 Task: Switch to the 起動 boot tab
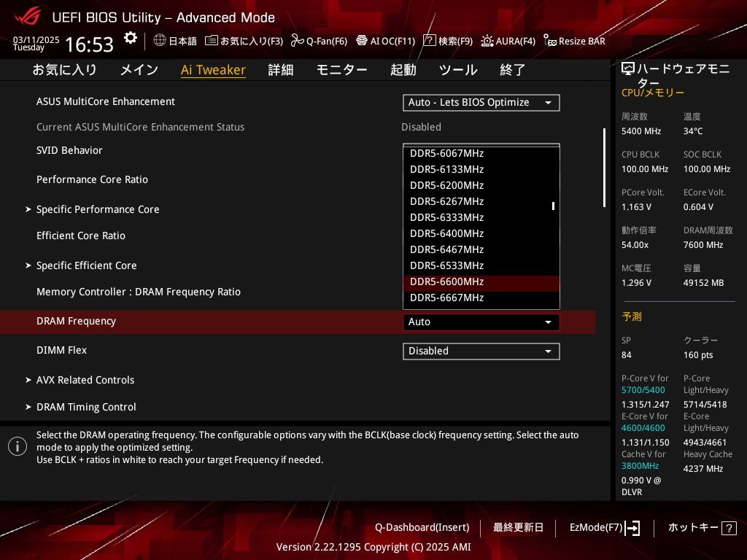pos(403,70)
